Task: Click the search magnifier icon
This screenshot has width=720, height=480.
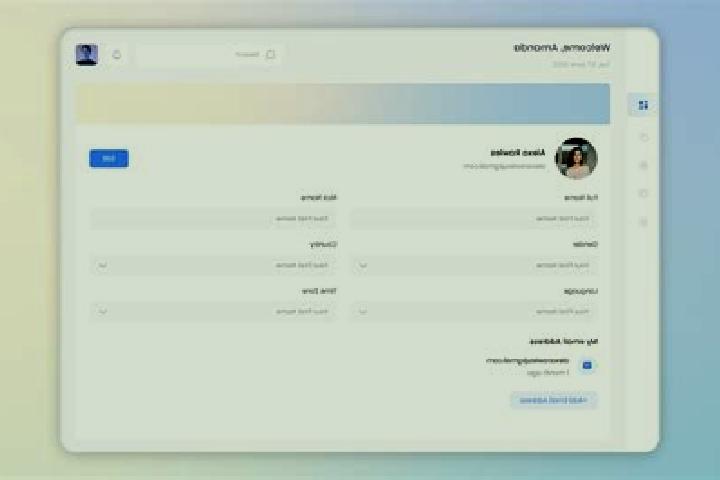Action: pyautogui.click(x=270, y=54)
